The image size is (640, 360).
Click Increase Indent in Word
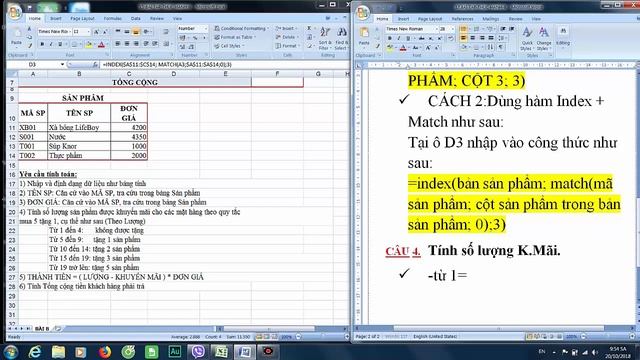tap(512, 29)
